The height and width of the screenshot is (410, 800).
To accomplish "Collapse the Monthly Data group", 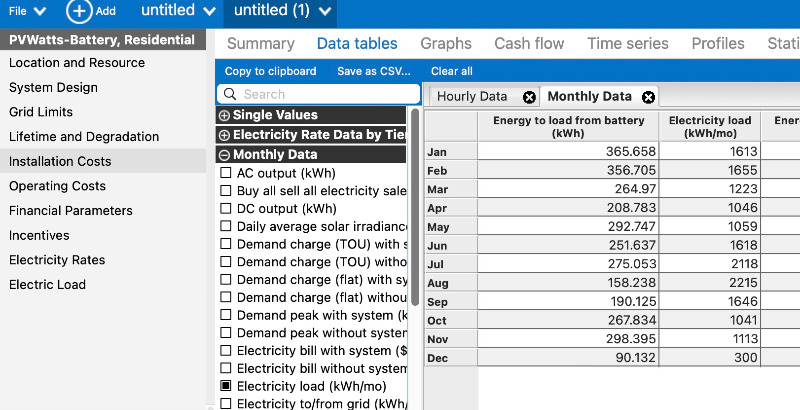I will pos(224,155).
